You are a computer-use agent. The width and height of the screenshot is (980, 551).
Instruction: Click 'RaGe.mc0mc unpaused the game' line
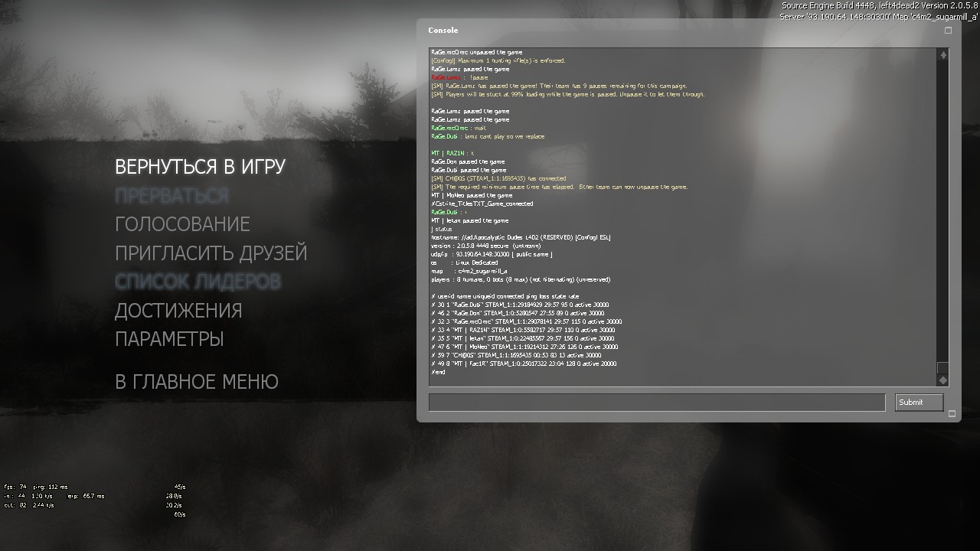[476, 52]
